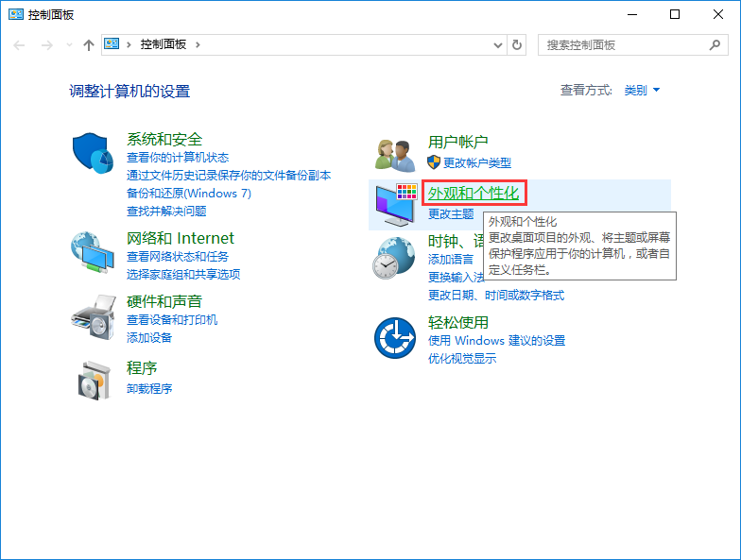The width and height of the screenshot is (741, 560).
Task: Open the address bar history dropdown
Action: (x=498, y=44)
